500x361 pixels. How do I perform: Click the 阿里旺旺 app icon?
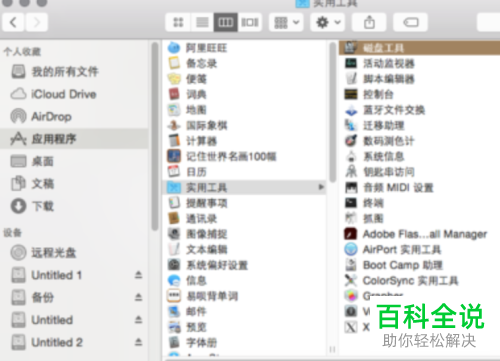tap(174, 48)
